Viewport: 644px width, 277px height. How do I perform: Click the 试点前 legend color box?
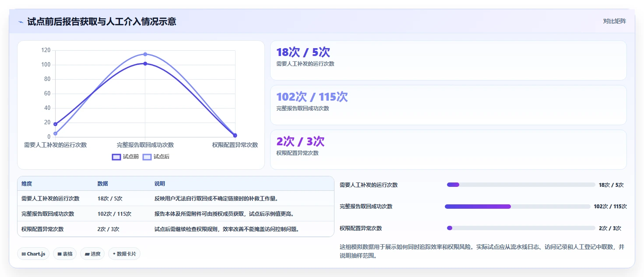pyautogui.click(x=116, y=157)
